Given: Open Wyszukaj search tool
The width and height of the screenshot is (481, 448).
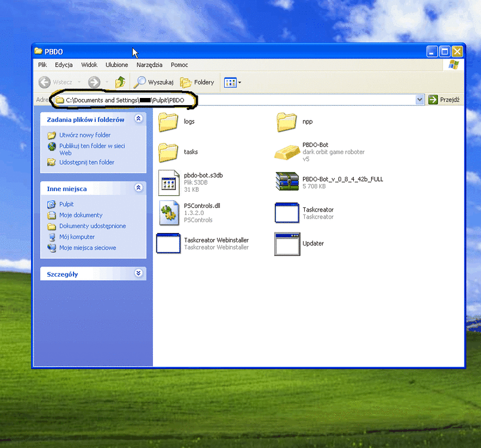Looking at the screenshot, I should tap(154, 82).
